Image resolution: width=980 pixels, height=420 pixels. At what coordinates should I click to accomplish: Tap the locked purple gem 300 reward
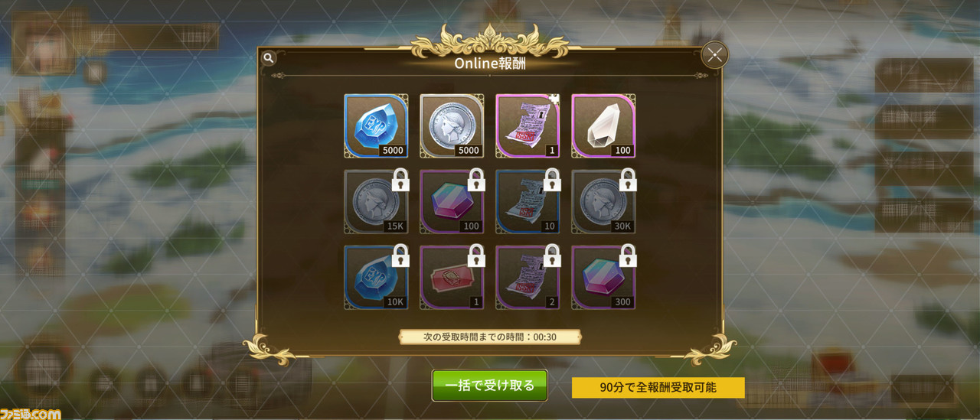coord(603,278)
